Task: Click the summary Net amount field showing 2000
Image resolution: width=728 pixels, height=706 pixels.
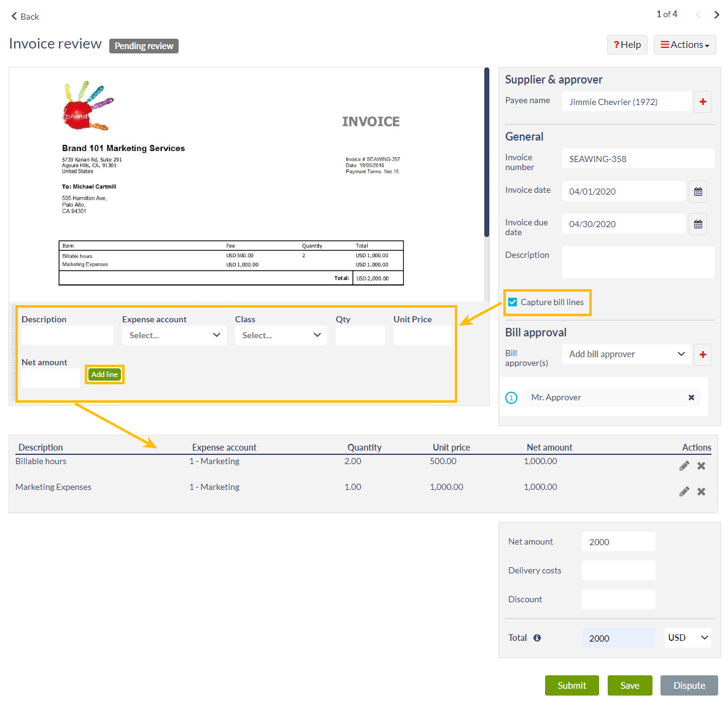Action: (618, 541)
